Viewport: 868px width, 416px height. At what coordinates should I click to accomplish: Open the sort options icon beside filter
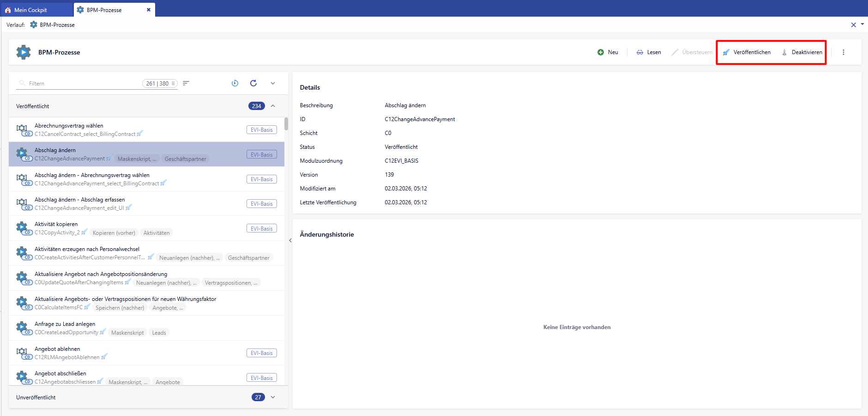coord(186,83)
